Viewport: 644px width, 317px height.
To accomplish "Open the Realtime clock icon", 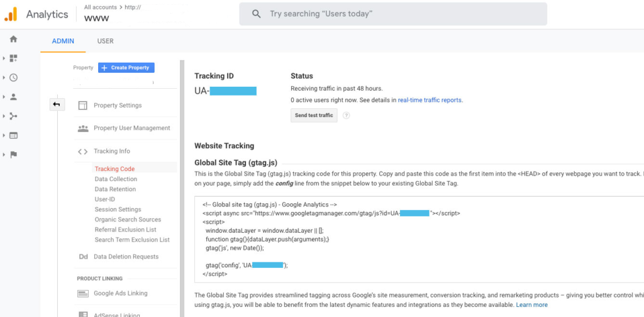I will coord(14,77).
